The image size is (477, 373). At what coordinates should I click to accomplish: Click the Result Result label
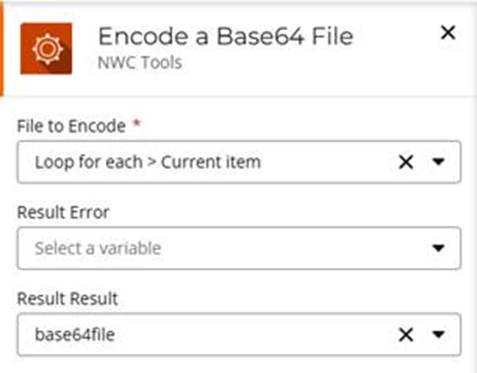coord(68,298)
